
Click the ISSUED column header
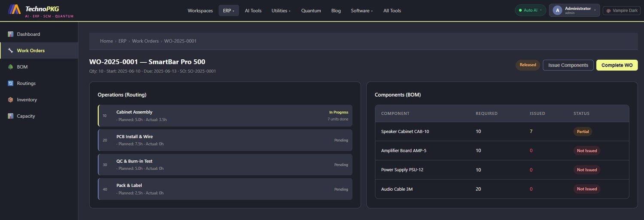(538, 113)
